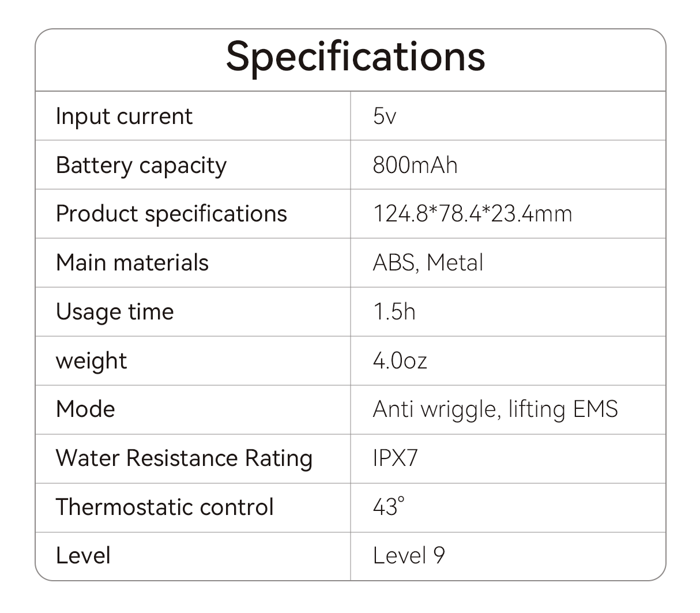Click the 5v input value

point(385,116)
